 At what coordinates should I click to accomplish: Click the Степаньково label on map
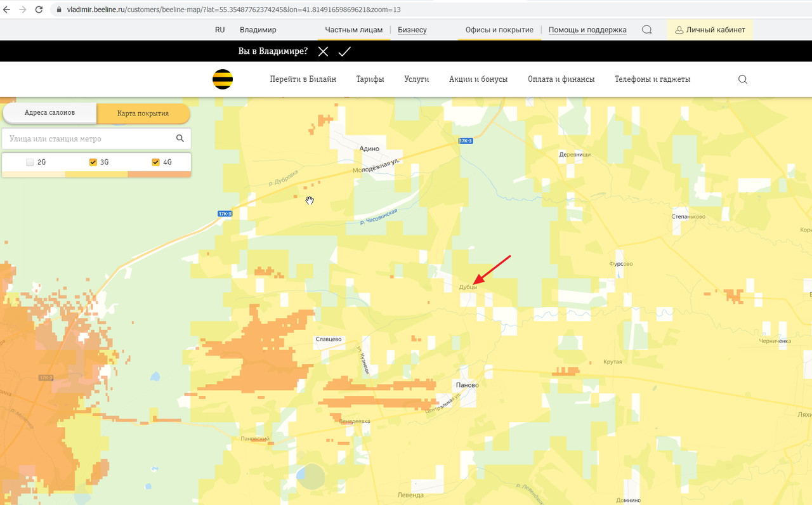pos(688,217)
